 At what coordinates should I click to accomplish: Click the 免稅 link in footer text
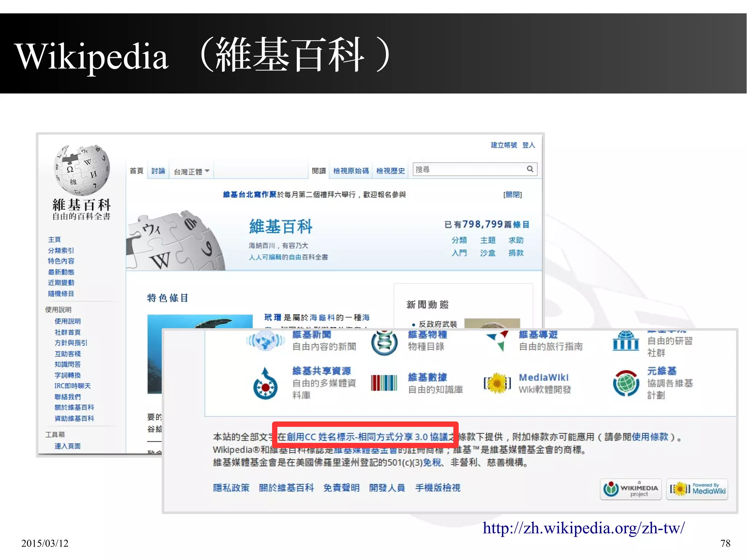point(432,463)
